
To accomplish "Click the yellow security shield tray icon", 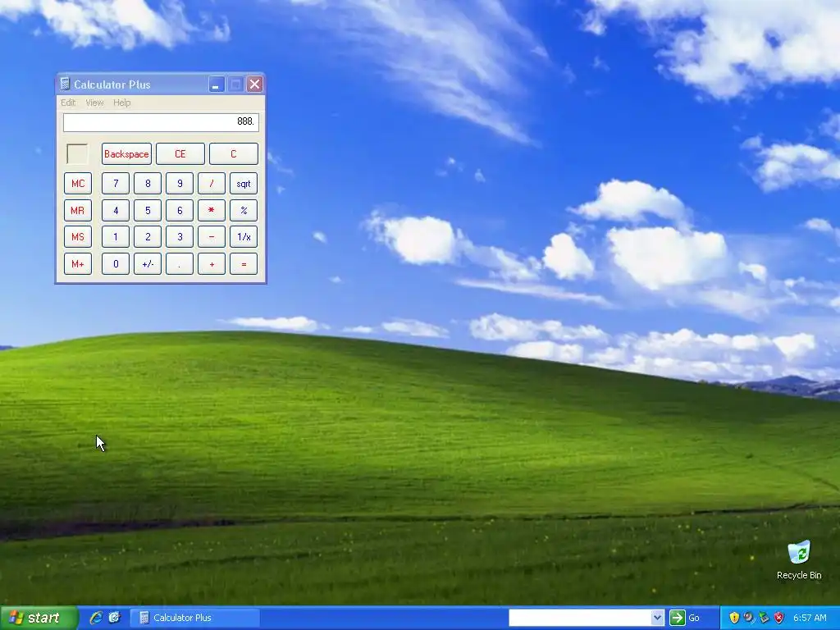I will tap(734, 618).
